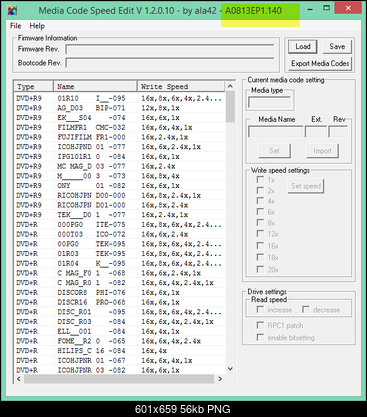Select the IPG101R1 0 -084 row

point(120,156)
